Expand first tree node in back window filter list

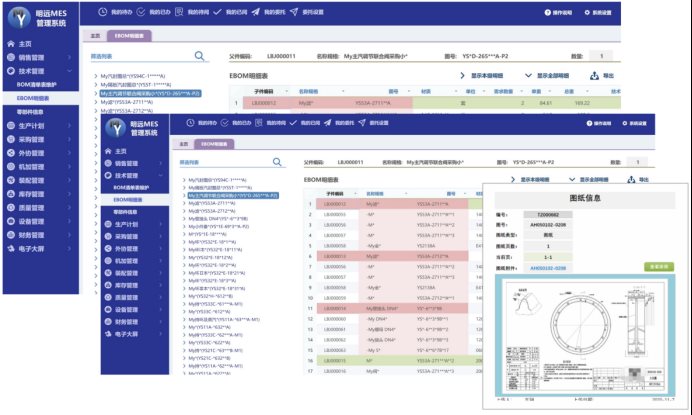[96, 75]
